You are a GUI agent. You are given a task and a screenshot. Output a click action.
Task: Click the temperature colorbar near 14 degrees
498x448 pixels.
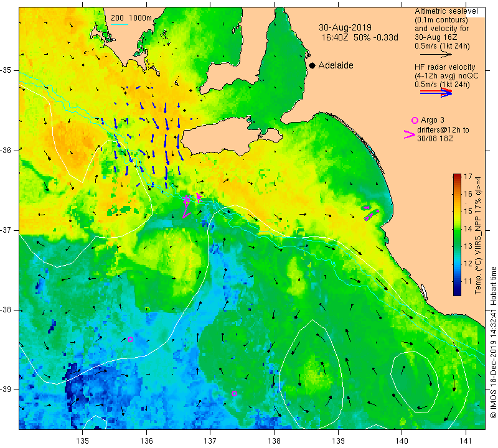coord(457,228)
